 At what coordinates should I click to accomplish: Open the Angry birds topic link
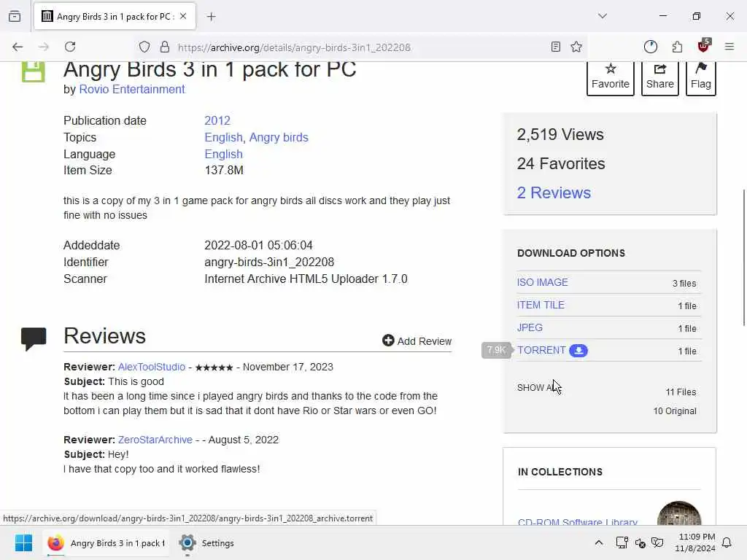coord(279,137)
